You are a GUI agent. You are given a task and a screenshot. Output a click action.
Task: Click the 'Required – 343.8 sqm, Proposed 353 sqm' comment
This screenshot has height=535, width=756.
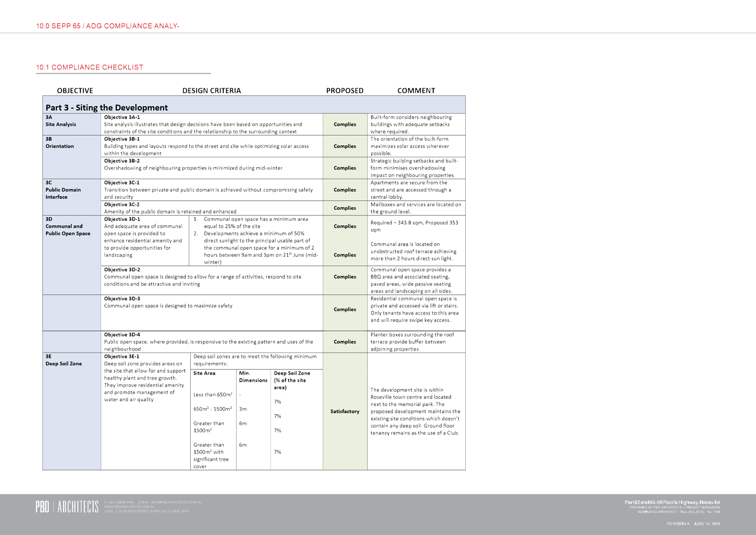tap(414, 226)
